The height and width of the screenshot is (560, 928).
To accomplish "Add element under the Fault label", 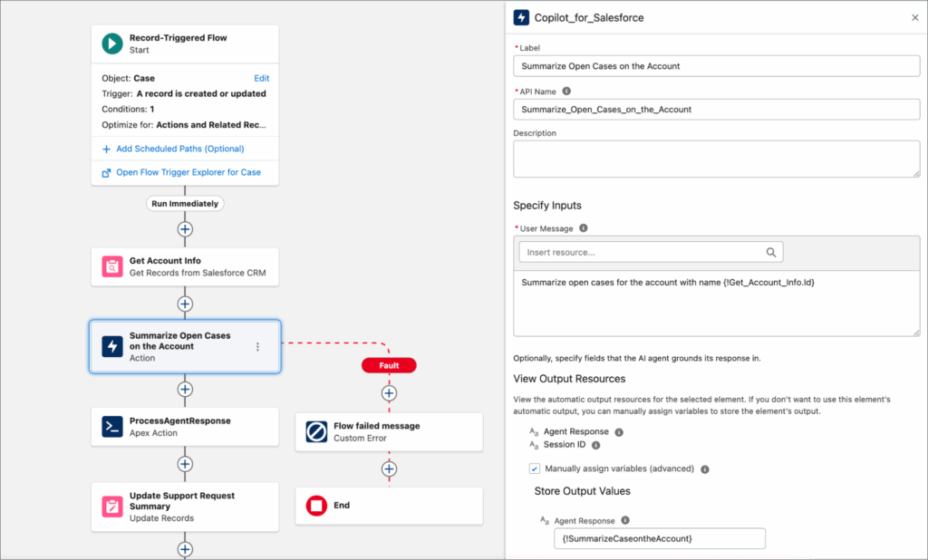I will pyautogui.click(x=389, y=393).
